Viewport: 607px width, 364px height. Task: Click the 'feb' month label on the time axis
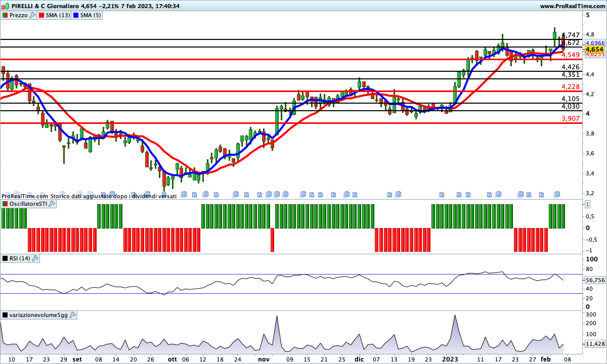(546, 359)
